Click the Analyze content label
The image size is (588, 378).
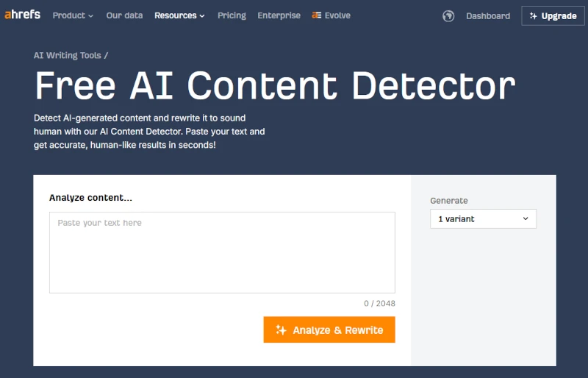pos(90,198)
